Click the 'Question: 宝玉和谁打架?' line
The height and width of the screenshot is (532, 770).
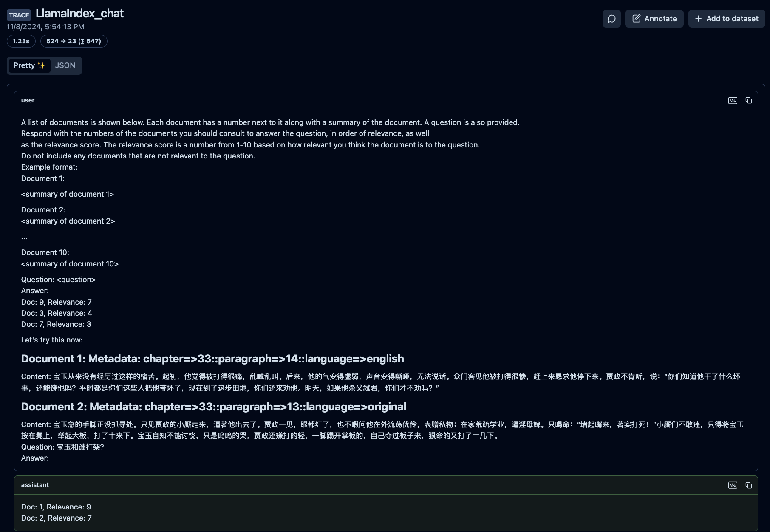pyautogui.click(x=62, y=447)
